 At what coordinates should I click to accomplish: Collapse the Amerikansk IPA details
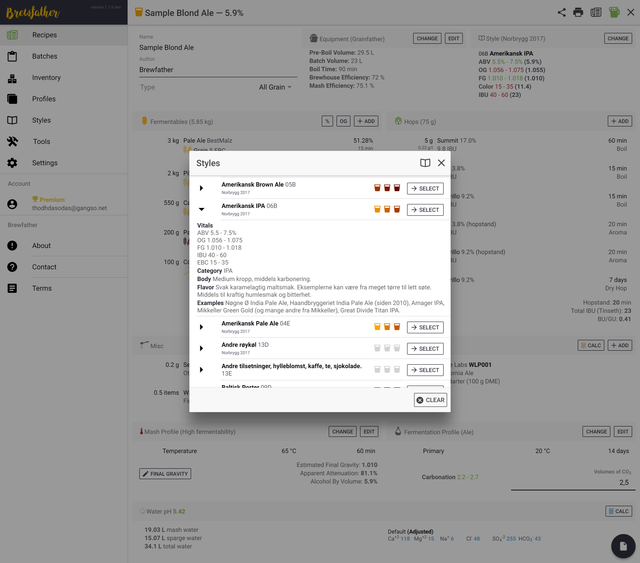(201, 209)
